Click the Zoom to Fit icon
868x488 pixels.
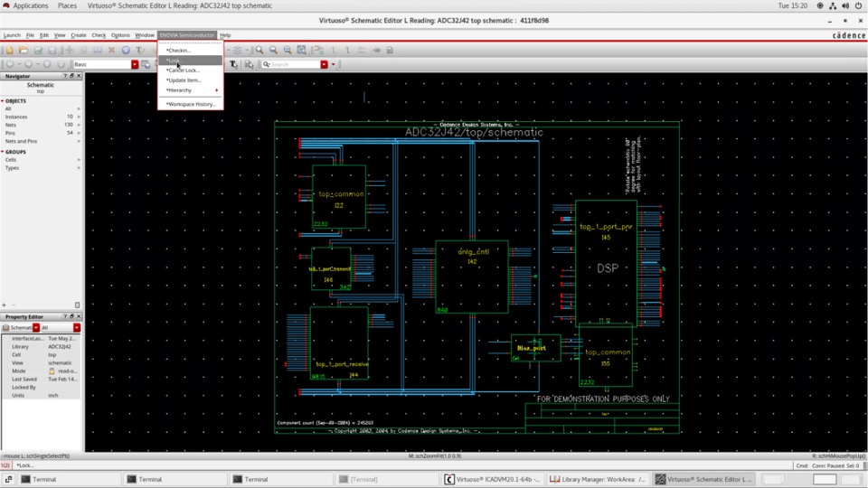click(302, 50)
